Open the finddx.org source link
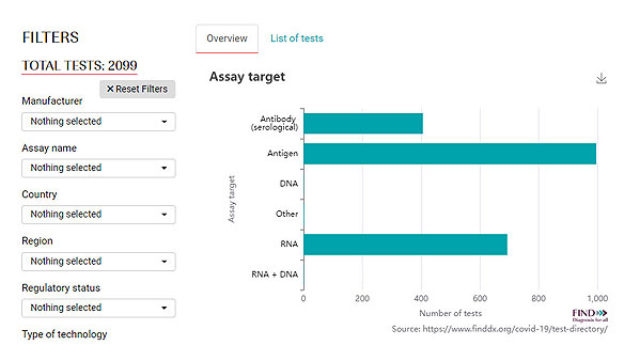 tap(515, 329)
